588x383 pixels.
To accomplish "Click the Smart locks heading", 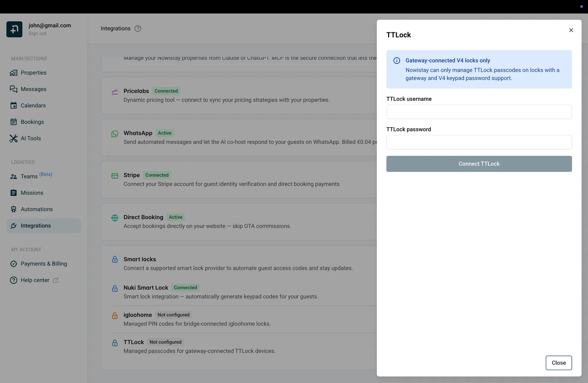I will point(140,259).
